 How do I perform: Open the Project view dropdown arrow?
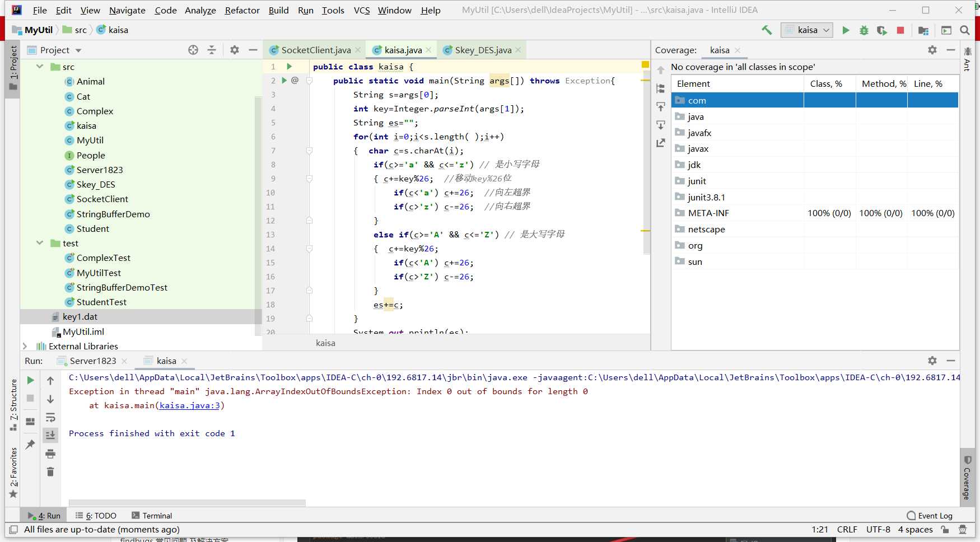point(78,50)
